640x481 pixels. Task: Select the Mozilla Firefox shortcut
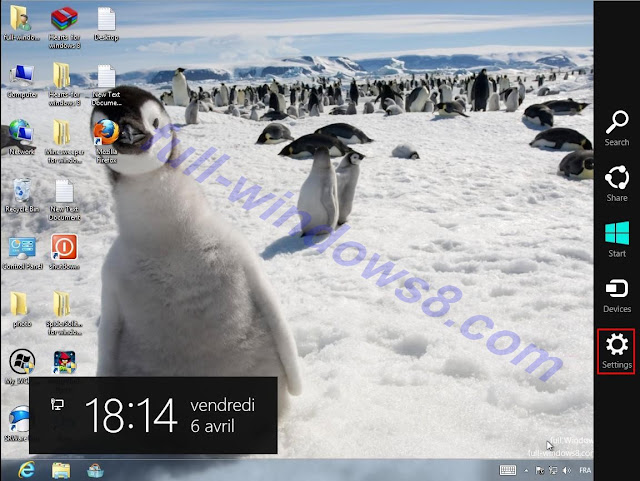[x=106, y=142]
